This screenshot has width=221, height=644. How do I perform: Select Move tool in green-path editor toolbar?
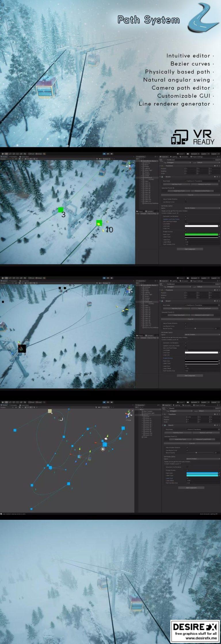pyautogui.click(x=6, y=154)
